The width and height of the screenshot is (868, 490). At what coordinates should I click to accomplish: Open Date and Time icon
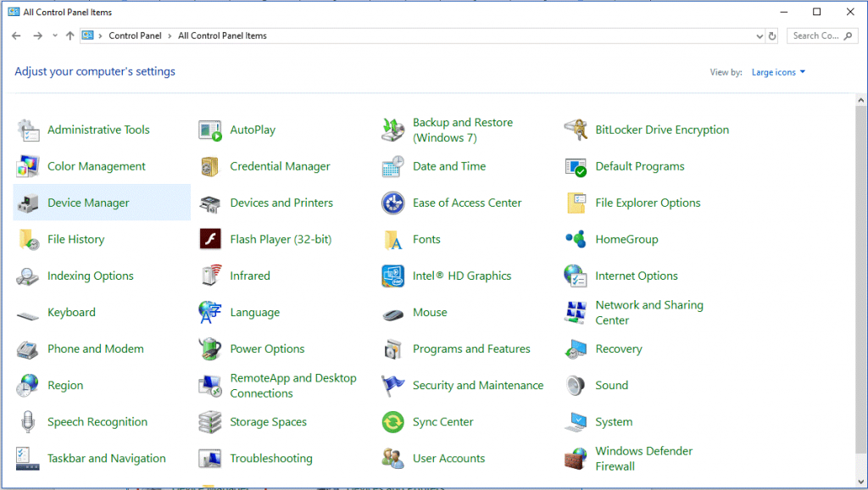click(x=393, y=167)
